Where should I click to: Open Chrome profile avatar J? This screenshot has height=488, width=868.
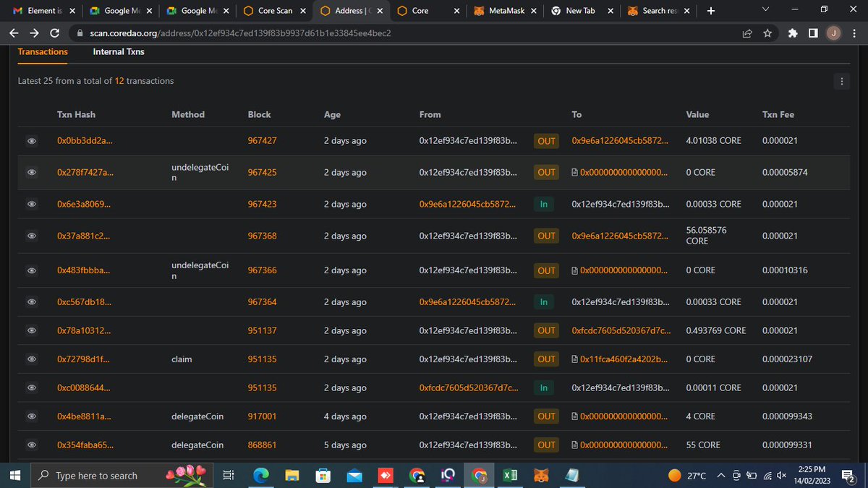[x=834, y=33]
